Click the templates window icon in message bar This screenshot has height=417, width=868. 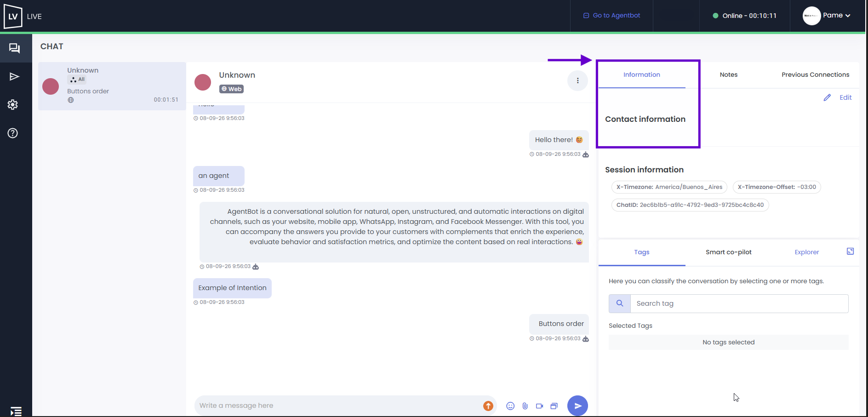pyautogui.click(x=554, y=406)
